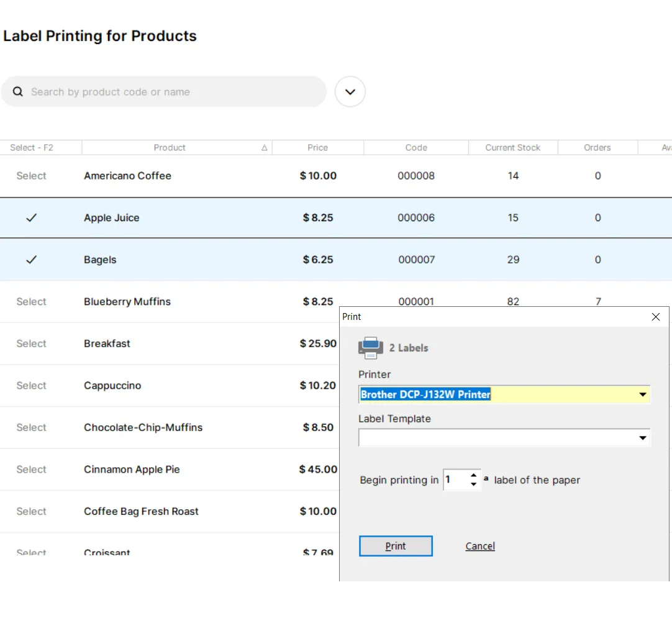Click the sort triangle on the Product column

pyautogui.click(x=264, y=147)
